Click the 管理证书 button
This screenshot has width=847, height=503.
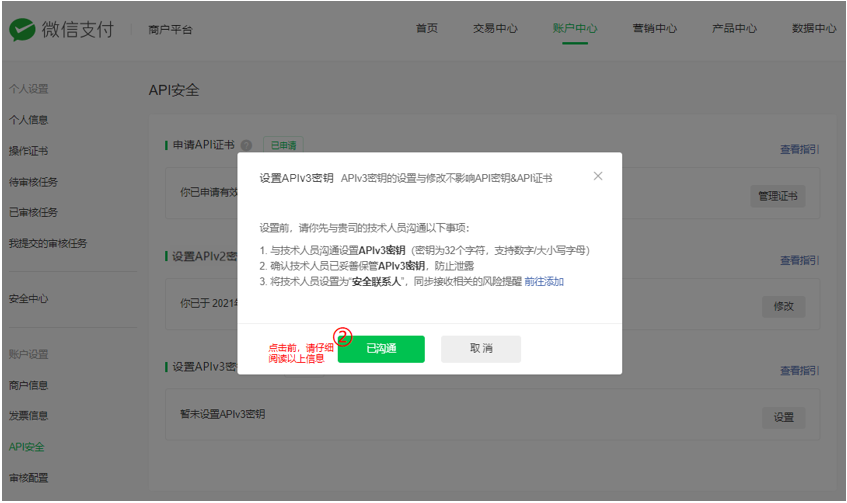777,197
